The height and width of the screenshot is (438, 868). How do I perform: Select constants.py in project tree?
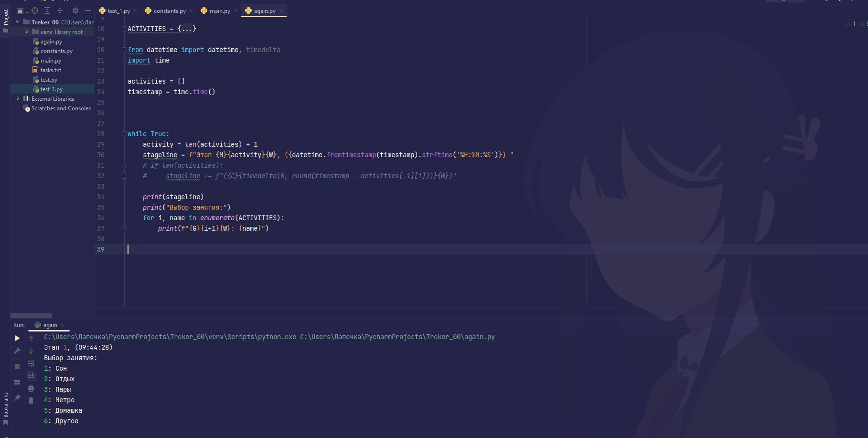(x=56, y=51)
